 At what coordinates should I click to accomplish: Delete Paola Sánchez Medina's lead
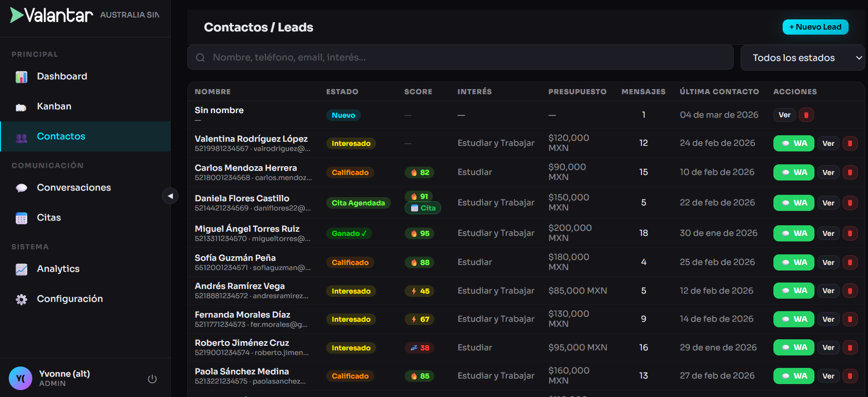click(850, 376)
